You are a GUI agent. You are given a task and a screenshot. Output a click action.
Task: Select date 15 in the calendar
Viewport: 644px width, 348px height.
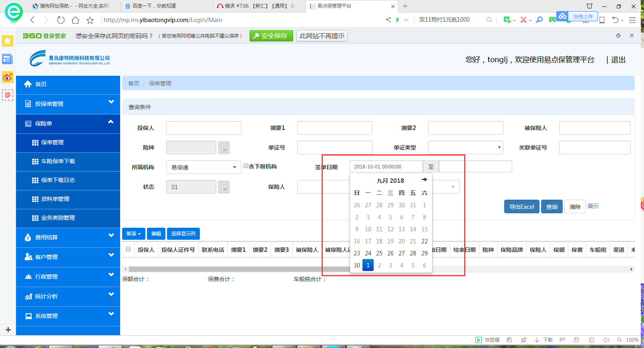[424, 229]
